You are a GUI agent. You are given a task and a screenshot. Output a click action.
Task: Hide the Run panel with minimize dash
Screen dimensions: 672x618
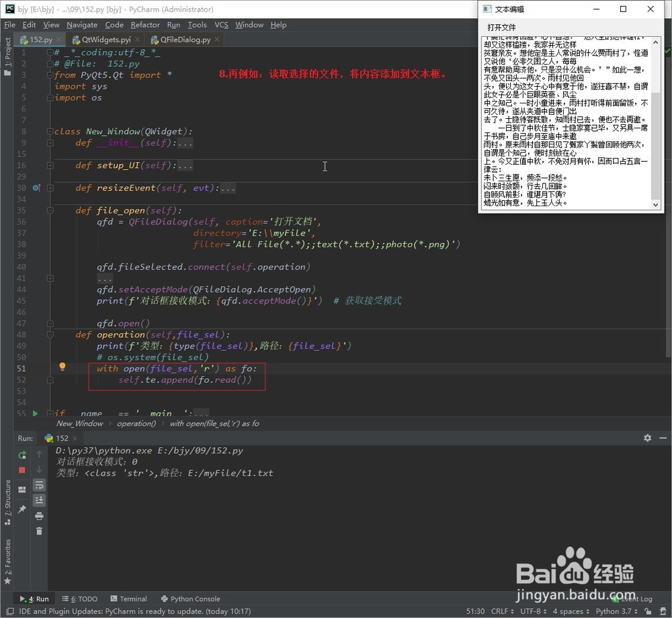(663, 438)
